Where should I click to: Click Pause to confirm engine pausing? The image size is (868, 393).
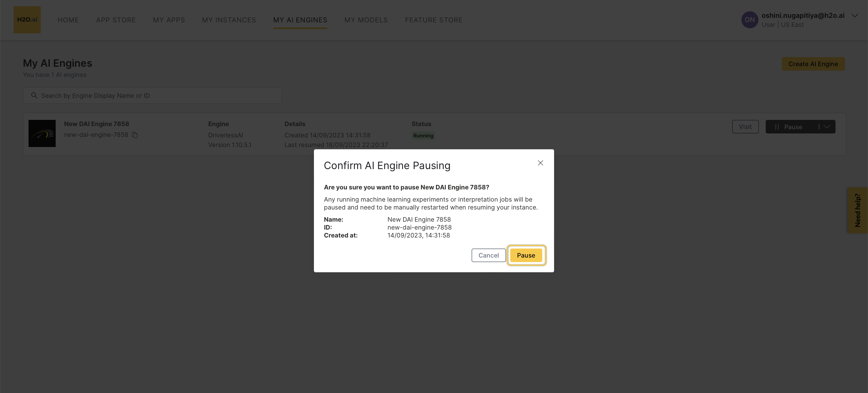pos(526,255)
